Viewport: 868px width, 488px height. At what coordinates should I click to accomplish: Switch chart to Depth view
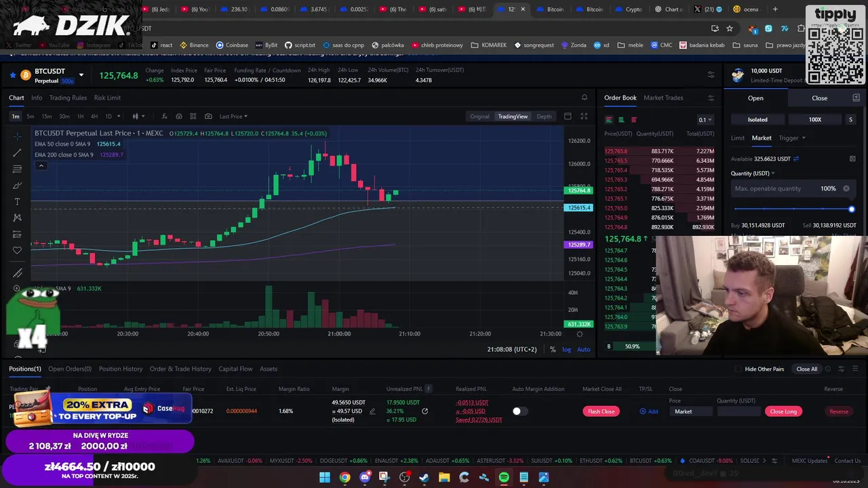point(544,117)
